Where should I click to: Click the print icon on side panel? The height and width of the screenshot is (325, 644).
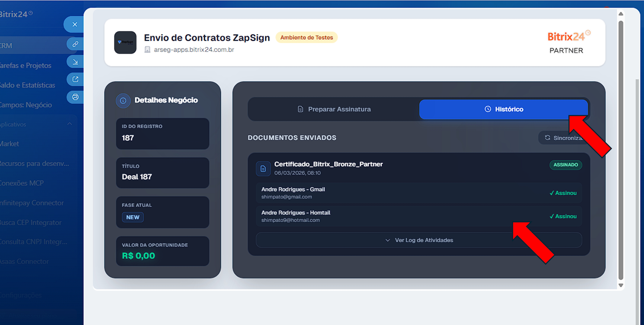pyautogui.click(x=75, y=97)
